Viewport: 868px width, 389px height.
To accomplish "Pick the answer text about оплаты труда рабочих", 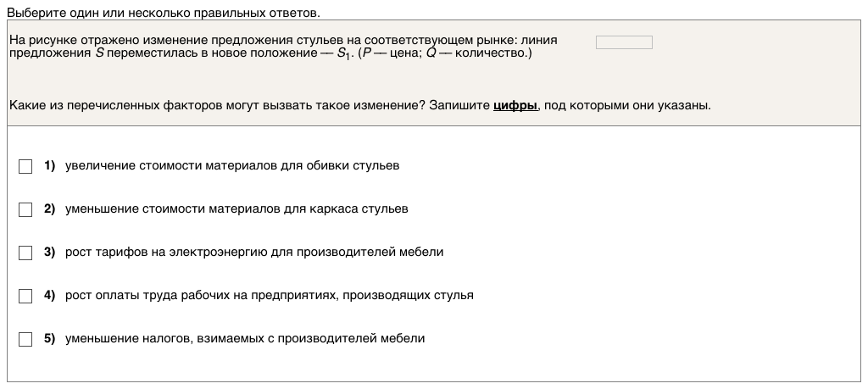I will [269, 296].
